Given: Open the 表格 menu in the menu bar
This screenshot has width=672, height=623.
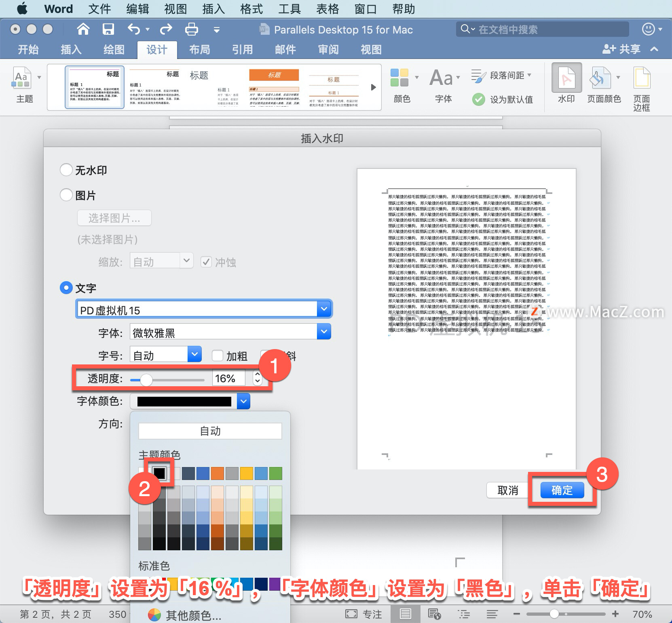Looking at the screenshot, I should [328, 8].
